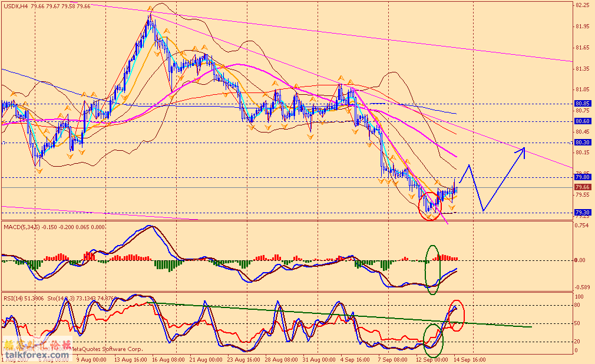
Task: Select the 81.65 price axis label
Action: coord(582,48)
